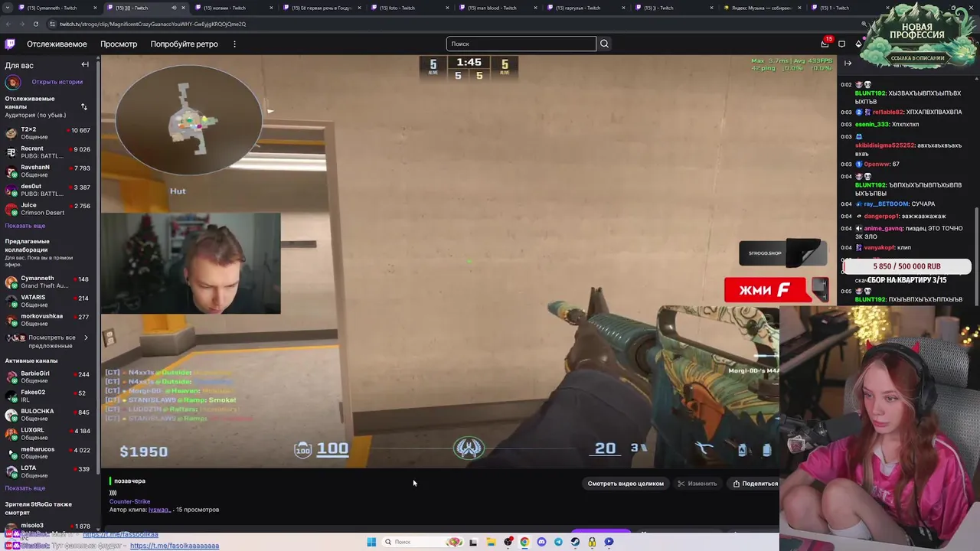Open the three-dot more menu in navigation
Screen dimensions: 980x551
[234, 44]
